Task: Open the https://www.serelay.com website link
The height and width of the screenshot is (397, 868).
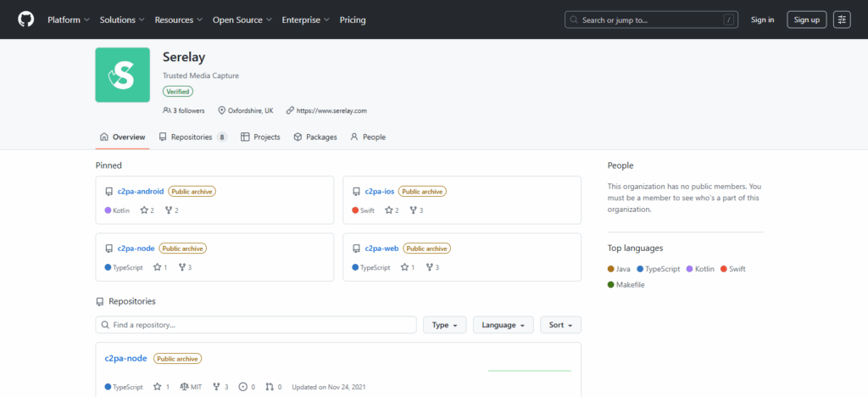Action: 331,110
